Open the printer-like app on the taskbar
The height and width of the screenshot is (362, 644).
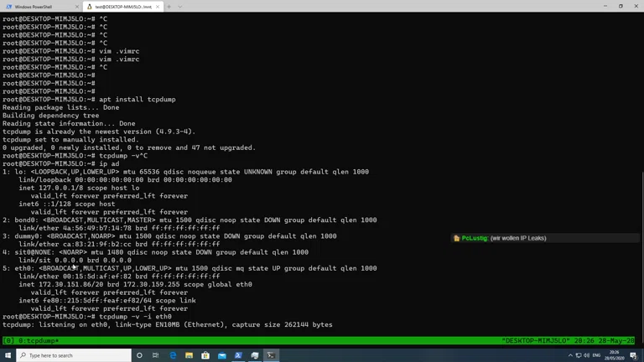255,355
